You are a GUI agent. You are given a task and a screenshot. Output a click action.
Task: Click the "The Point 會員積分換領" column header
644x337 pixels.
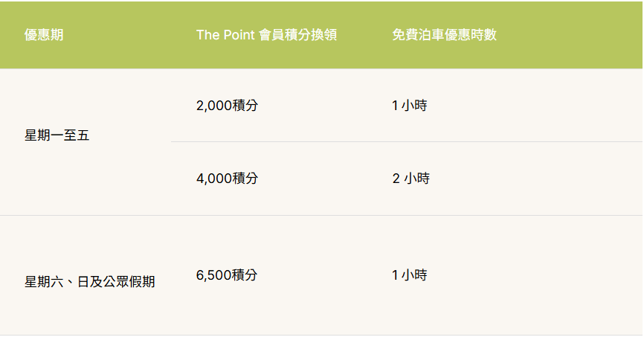point(266,36)
